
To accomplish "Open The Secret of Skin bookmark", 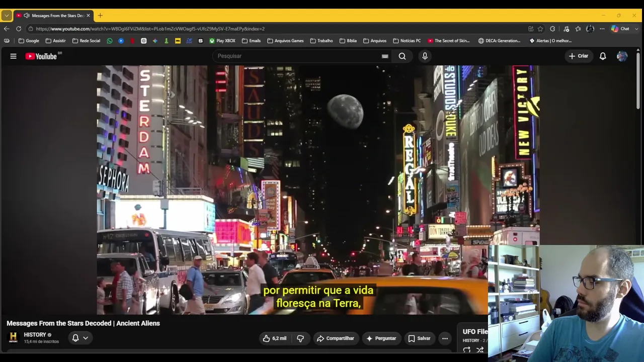I will point(449,41).
